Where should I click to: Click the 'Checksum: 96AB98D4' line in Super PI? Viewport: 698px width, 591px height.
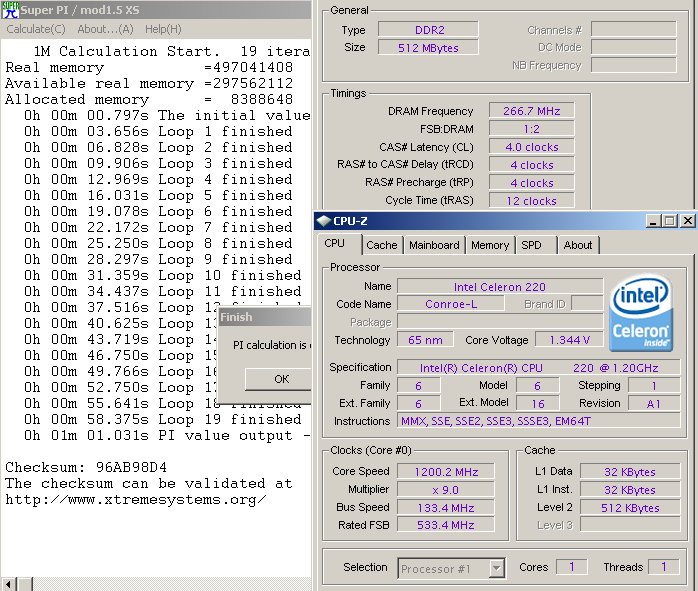point(86,467)
